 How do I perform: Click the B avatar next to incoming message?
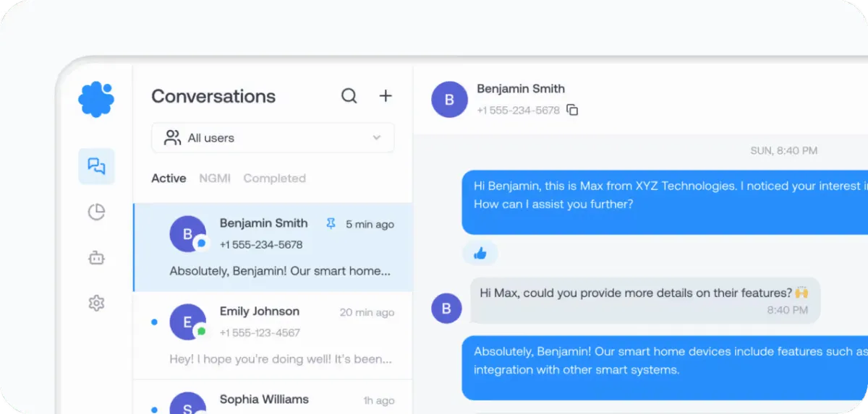446,309
